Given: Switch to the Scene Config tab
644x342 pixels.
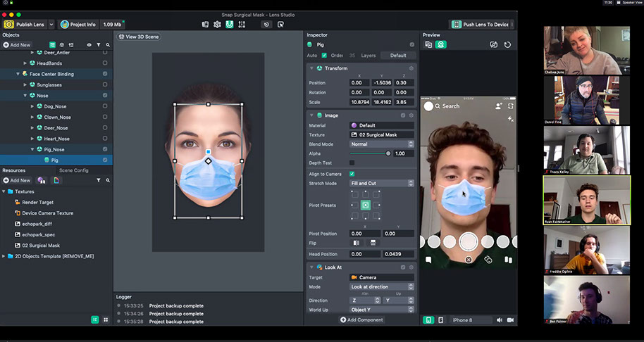Looking at the screenshot, I should coord(73,170).
